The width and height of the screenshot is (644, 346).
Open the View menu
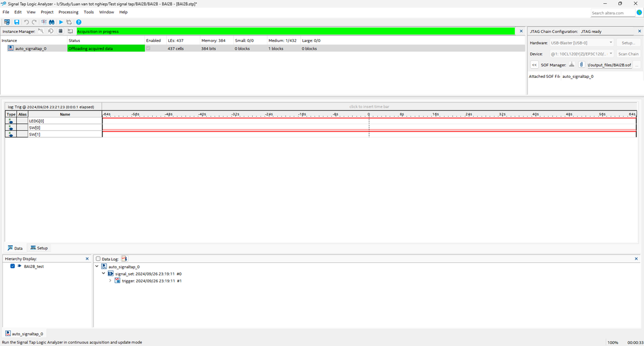tap(31, 12)
